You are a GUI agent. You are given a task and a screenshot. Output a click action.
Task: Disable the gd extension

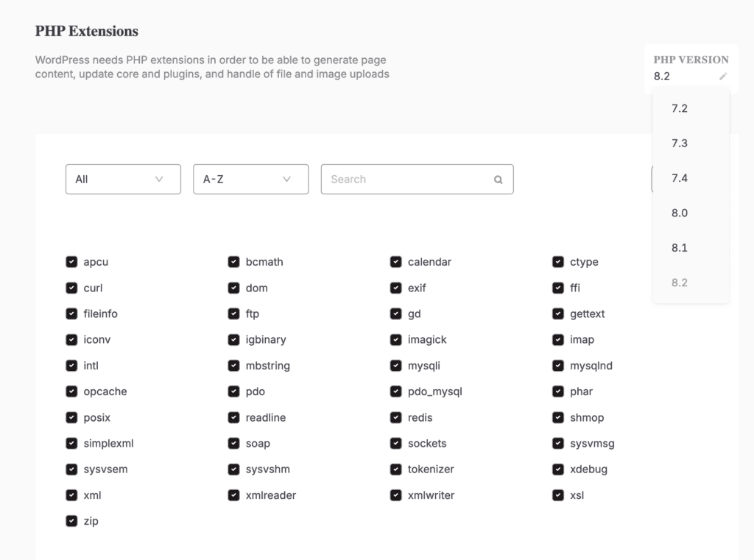point(395,313)
